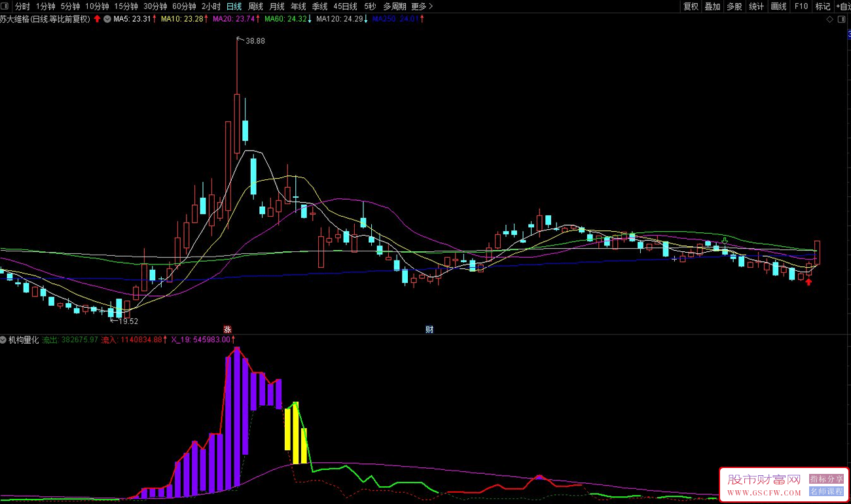Click the 19.52 low price label
This screenshot has height=504, width=851.
click(128, 321)
